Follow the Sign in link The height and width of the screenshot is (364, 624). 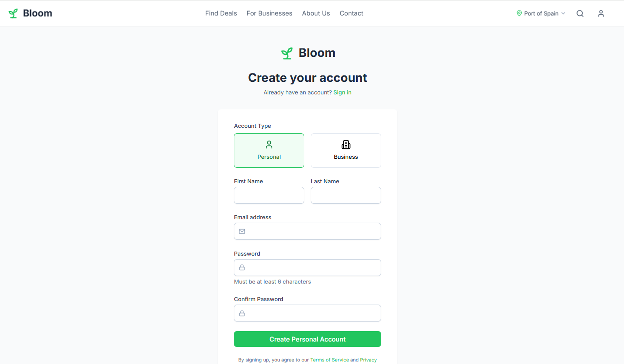point(342,92)
